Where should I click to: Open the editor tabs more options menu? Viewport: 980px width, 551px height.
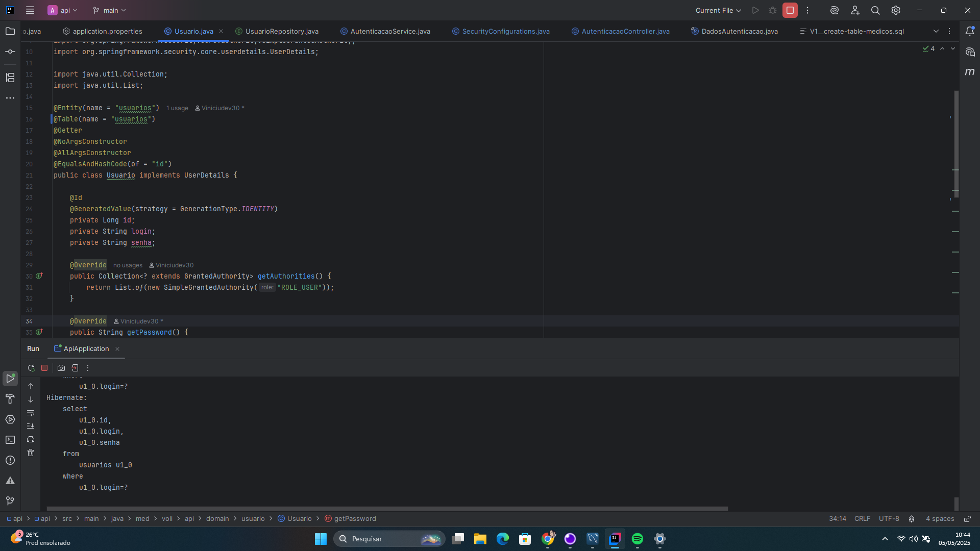[x=949, y=31]
